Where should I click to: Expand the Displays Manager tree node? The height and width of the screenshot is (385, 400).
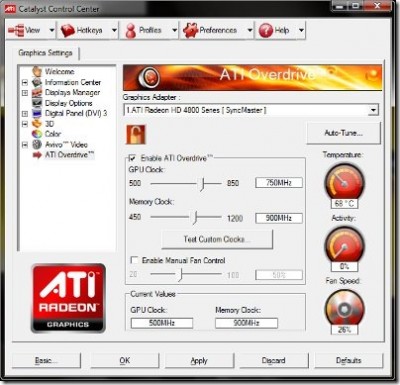(x=25, y=93)
